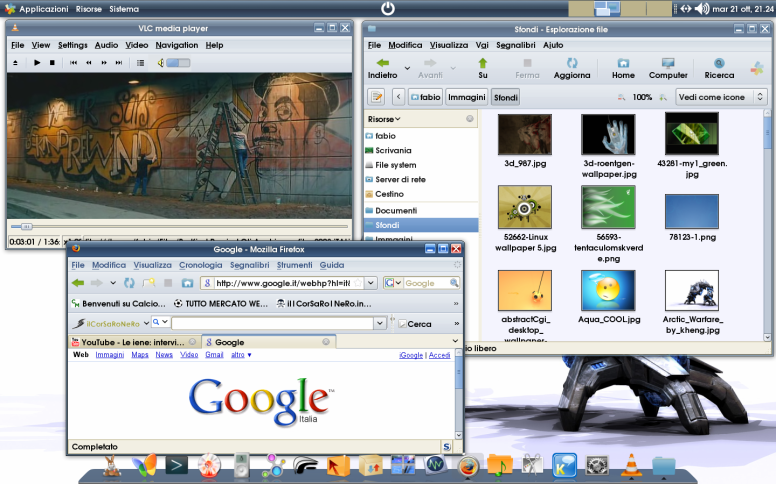
Task: Select Aqua_COOL.jpg thumbnail
Action: coord(608,290)
